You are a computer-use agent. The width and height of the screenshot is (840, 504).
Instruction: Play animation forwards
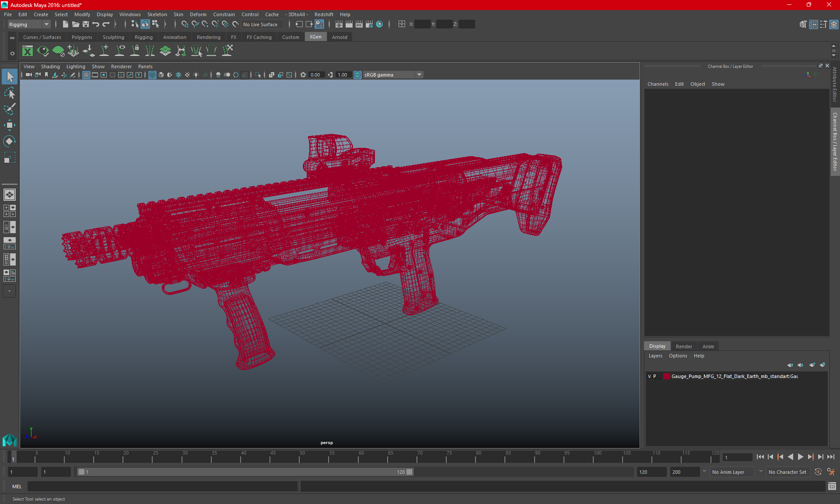(800, 457)
